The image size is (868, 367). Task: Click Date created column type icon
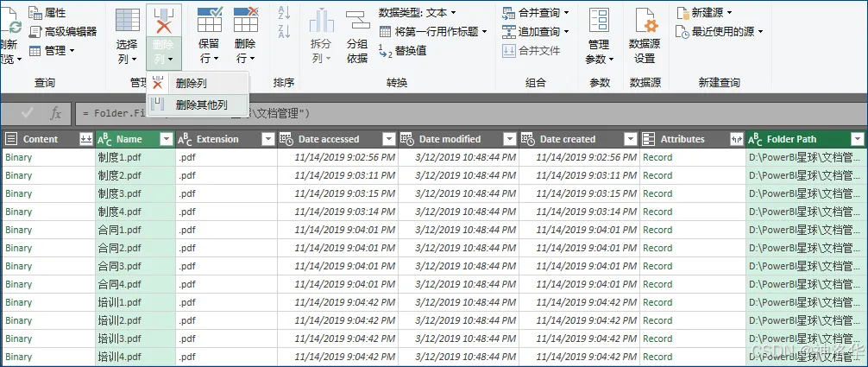click(x=527, y=139)
